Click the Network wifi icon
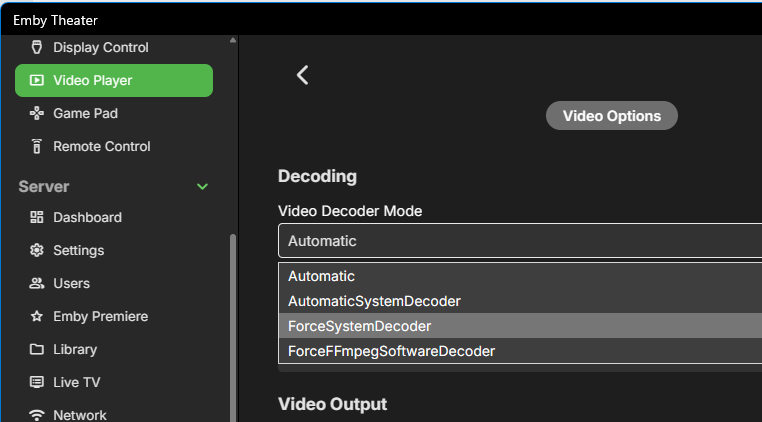 tap(37, 415)
